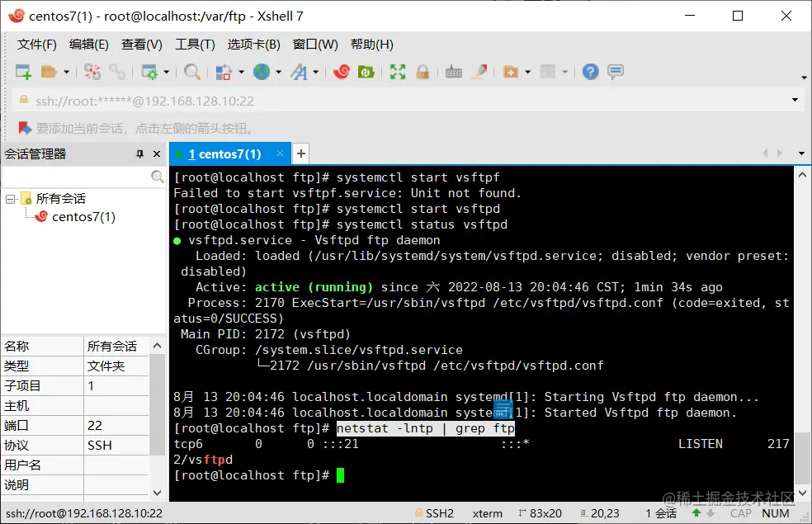812x524 pixels.
Task: Close the 会话管理器 panel
Action: pyautogui.click(x=157, y=153)
